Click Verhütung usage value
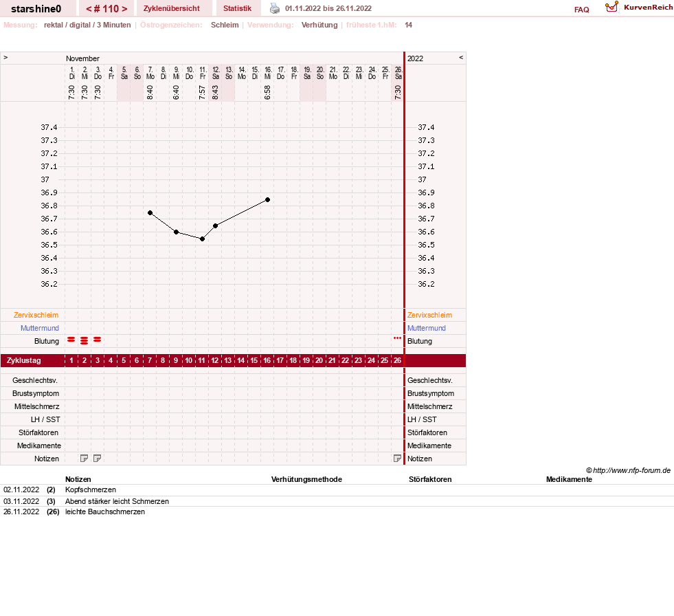The height and width of the screenshot is (616, 674). 319,25
